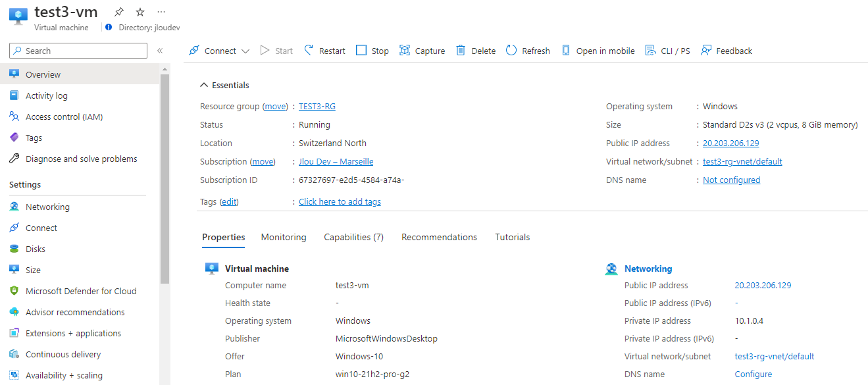Click the Virtual machine section icon
The height and width of the screenshot is (385, 868).
(211, 269)
